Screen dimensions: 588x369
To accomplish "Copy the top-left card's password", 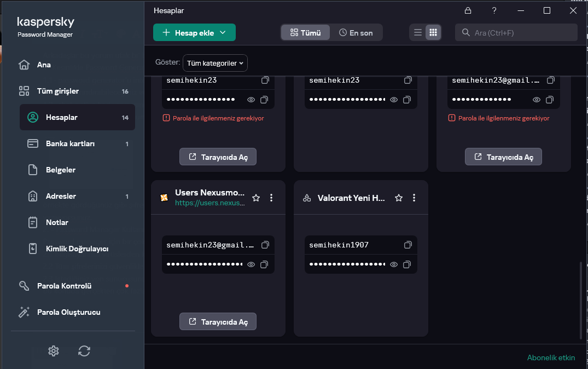I will click(264, 100).
